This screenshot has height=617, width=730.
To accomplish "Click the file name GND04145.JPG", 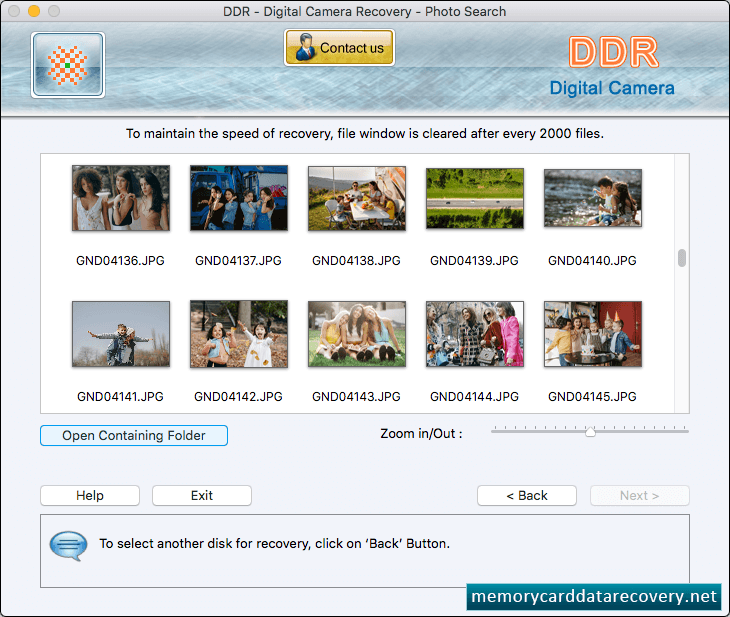I will pos(592,397).
